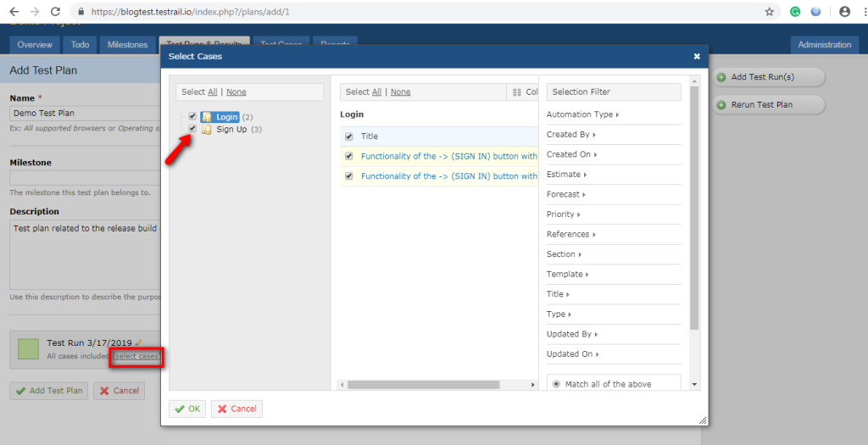Click the Login folder icon in tree

(x=207, y=117)
